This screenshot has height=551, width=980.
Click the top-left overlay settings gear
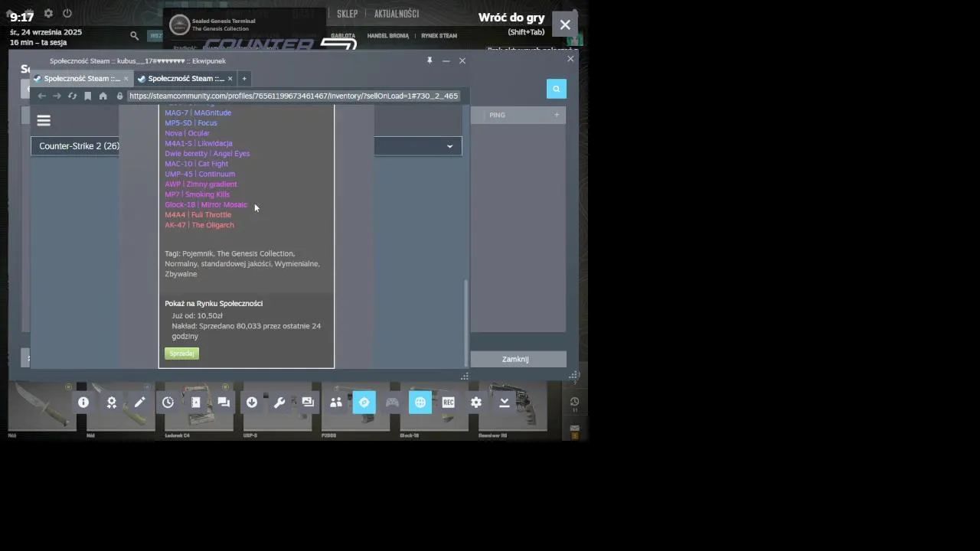click(48, 13)
